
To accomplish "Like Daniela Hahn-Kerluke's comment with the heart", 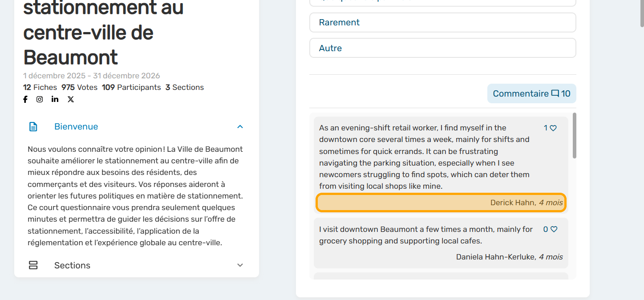I will 554,230.
